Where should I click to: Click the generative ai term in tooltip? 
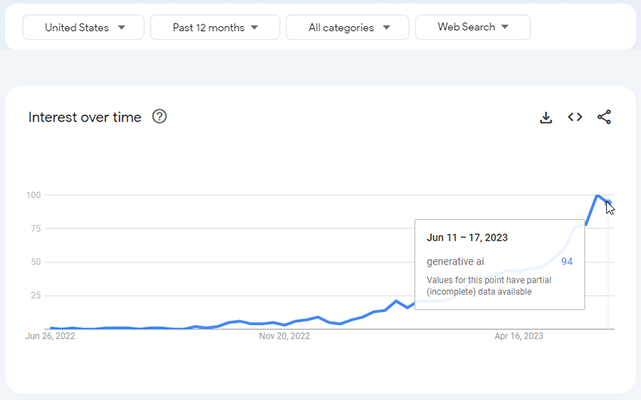[455, 261]
